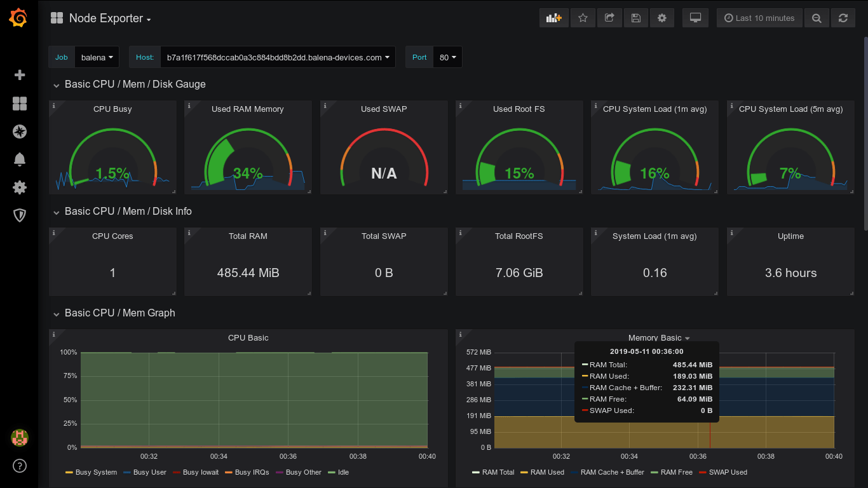Open Alerting from the sidebar bell icon
The image size is (868, 488).
(x=19, y=159)
